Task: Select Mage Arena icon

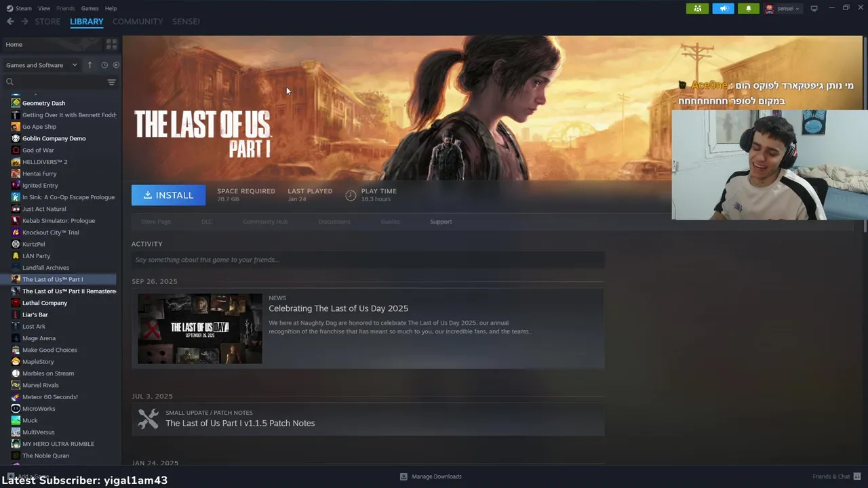Action: point(16,338)
